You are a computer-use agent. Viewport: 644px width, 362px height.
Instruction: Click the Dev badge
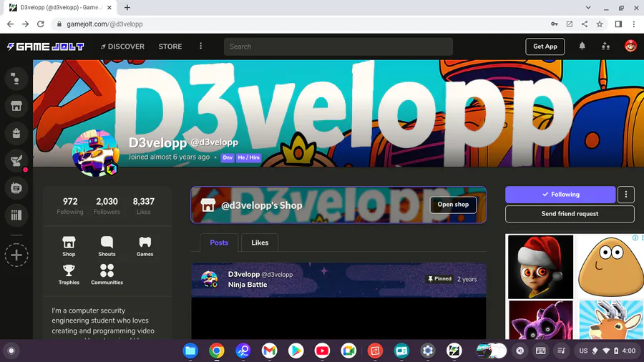[x=228, y=157]
